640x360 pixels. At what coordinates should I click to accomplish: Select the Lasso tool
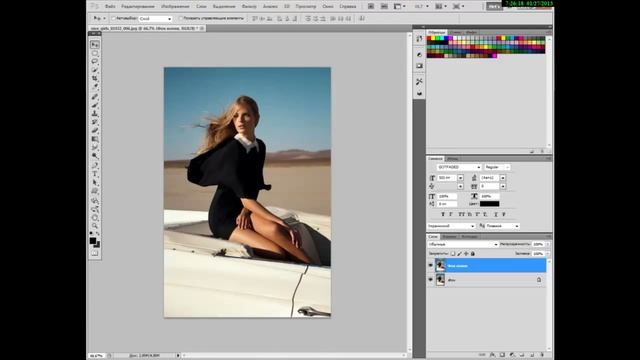95,62
